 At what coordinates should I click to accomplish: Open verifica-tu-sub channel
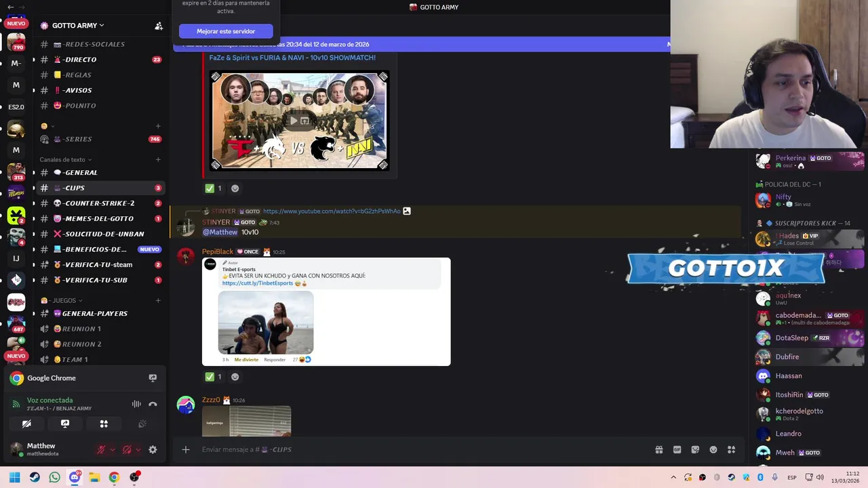click(100, 280)
